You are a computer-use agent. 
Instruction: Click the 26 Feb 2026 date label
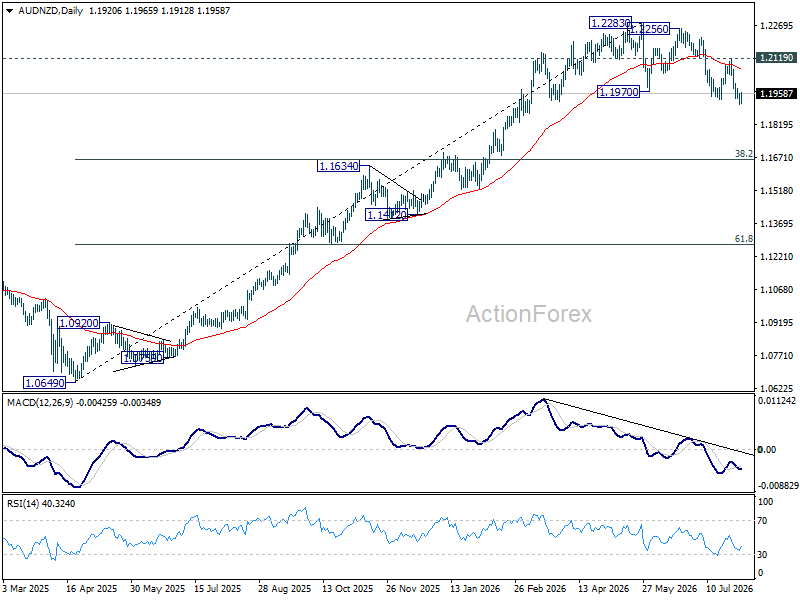[x=540, y=589]
